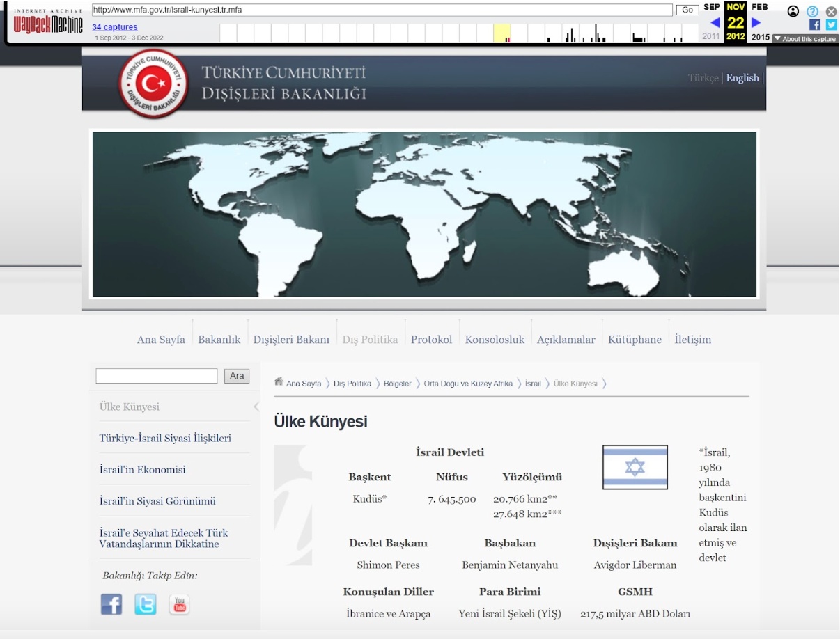The width and height of the screenshot is (840, 639).
Task: Follow the ministry on Twitter icon
Action: pos(146,604)
